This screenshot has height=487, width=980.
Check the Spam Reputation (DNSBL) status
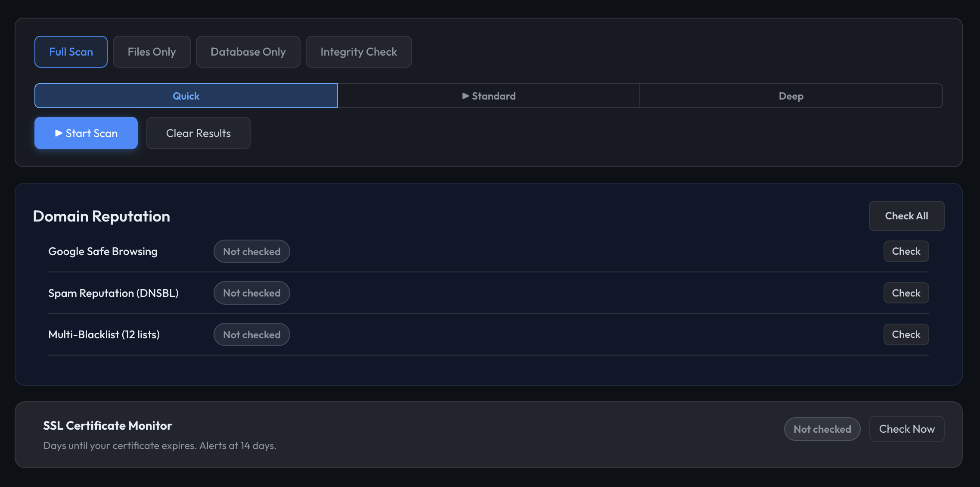point(906,293)
